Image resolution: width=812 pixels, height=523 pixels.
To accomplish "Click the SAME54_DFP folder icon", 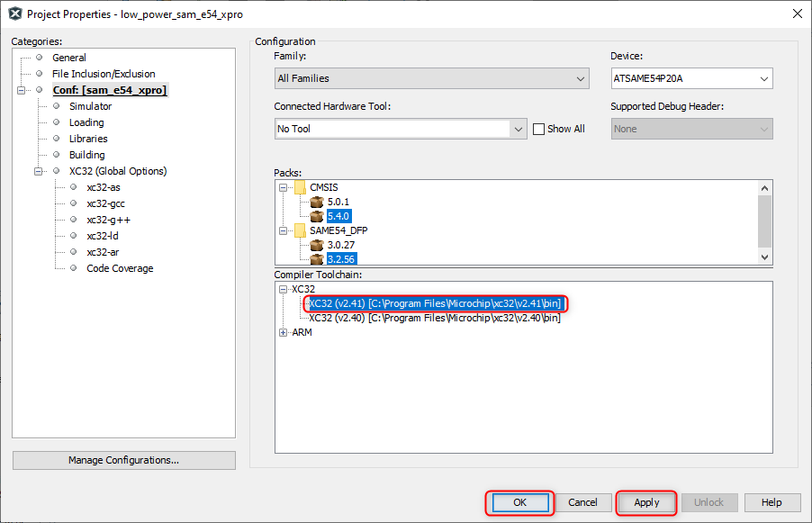I will coord(300,230).
